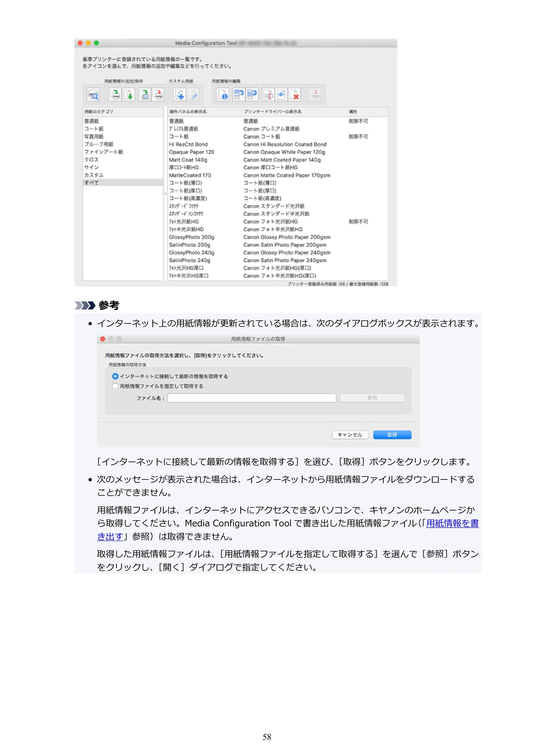
Task: Select the GlossyPhoto 200g row
Action: click(278, 237)
